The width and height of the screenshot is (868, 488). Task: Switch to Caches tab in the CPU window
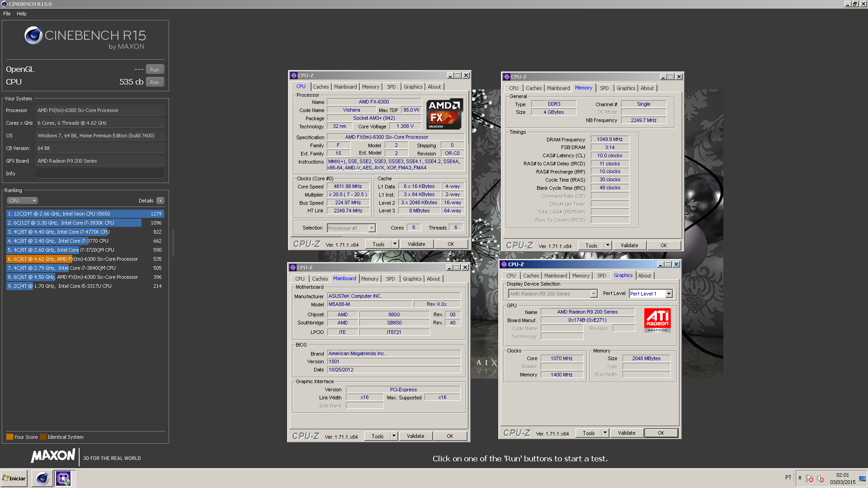(321, 87)
